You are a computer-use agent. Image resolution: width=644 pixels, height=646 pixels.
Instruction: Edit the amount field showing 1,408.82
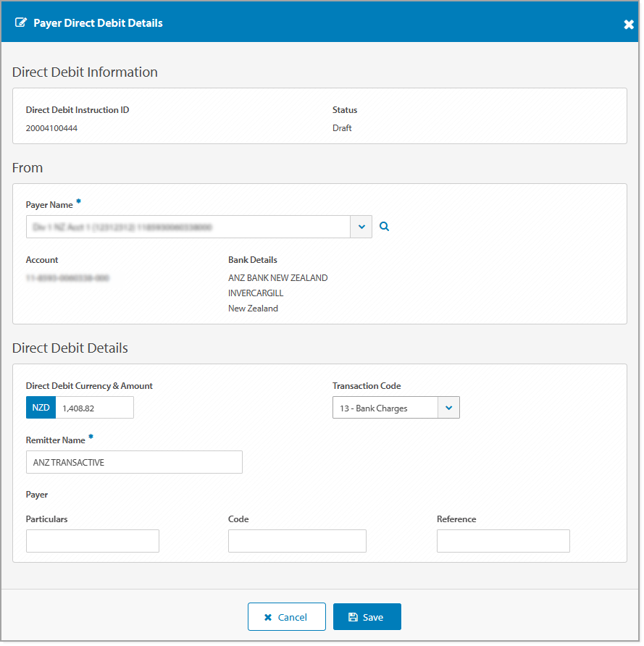coord(94,407)
